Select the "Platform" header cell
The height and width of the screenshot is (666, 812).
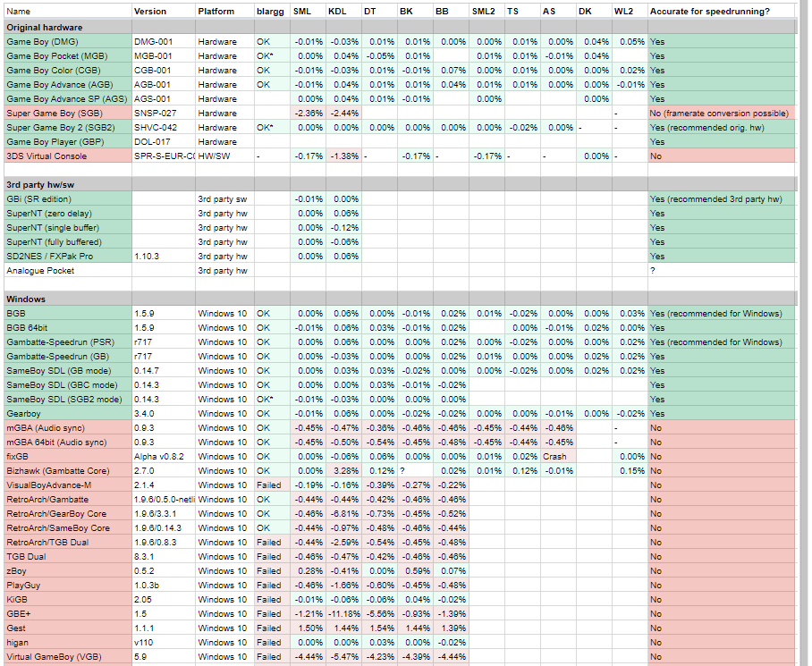[224, 11]
